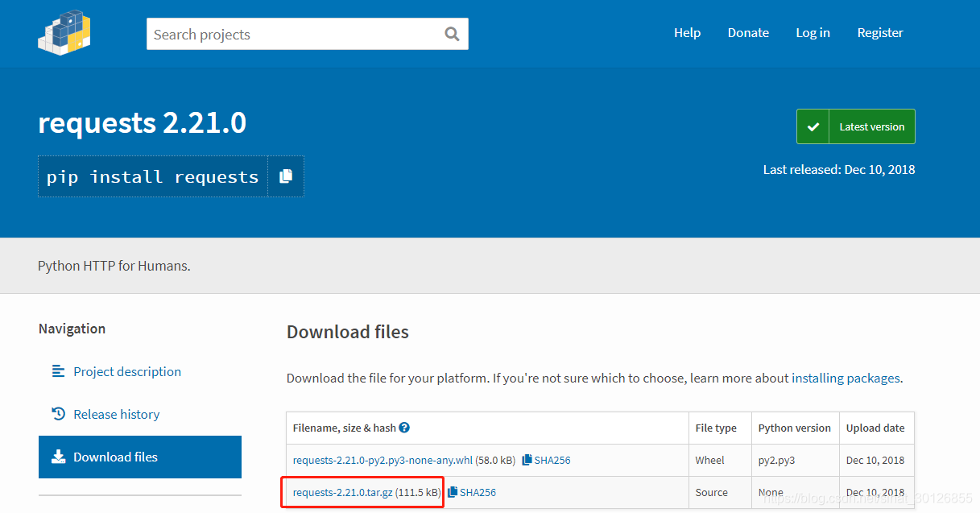
Task: Click the 'Source' file type cell
Action: click(x=712, y=492)
